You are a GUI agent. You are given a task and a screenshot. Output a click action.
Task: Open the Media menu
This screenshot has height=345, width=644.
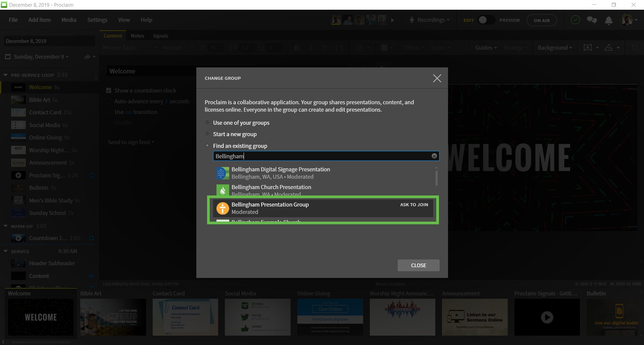pos(69,20)
